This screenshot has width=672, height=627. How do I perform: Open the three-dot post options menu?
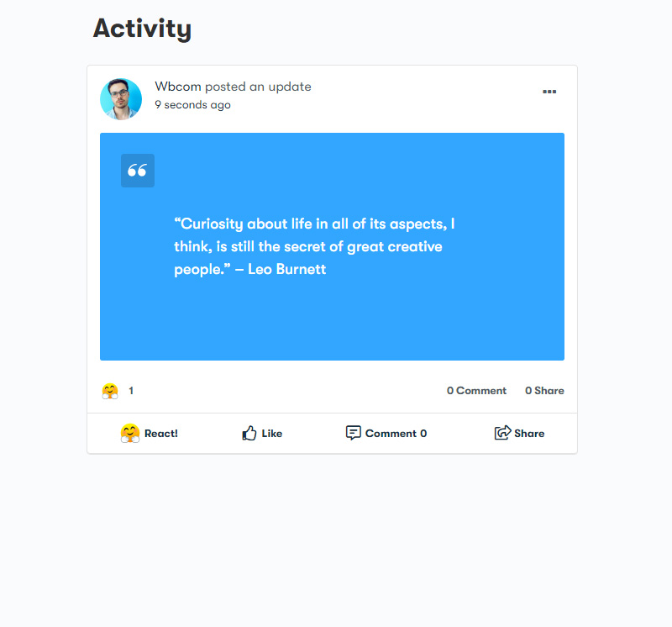click(x=549, y=92)
